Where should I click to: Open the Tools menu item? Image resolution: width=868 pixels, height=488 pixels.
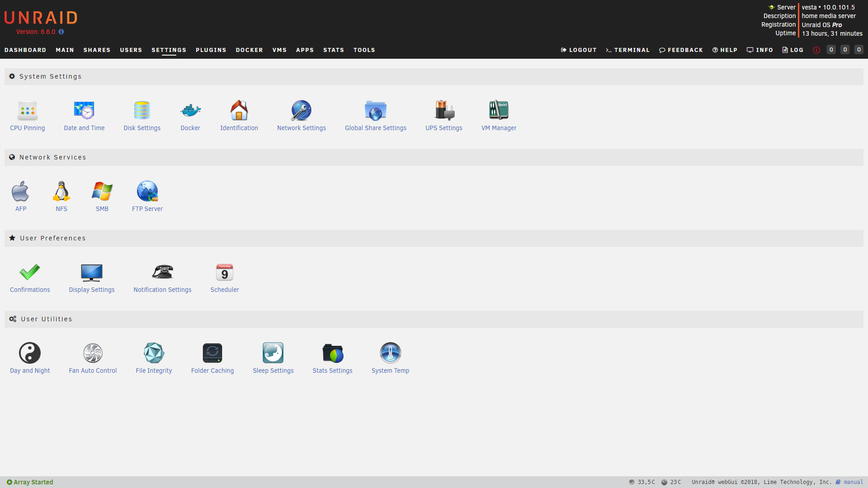tap(364, 50)
